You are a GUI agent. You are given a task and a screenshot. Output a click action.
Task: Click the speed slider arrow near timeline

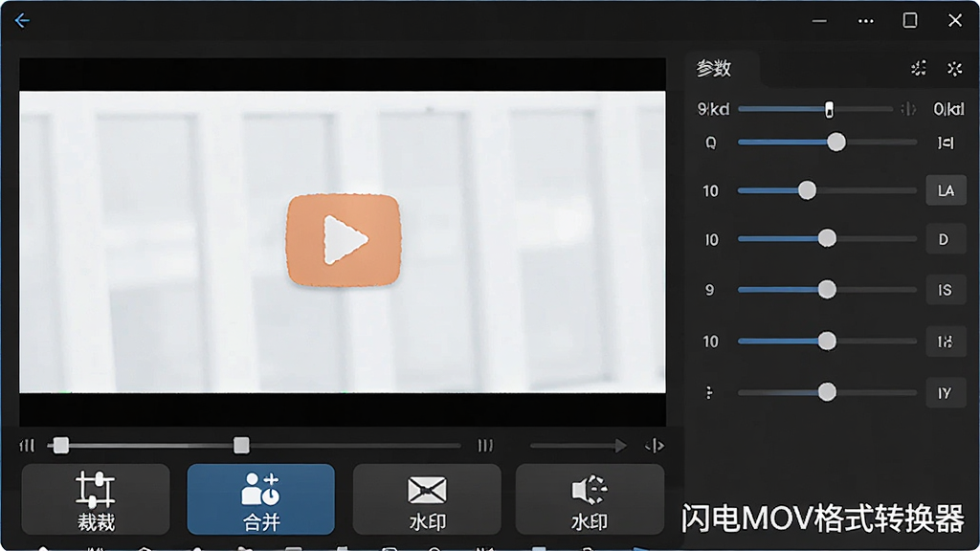(x=620, y=446)
